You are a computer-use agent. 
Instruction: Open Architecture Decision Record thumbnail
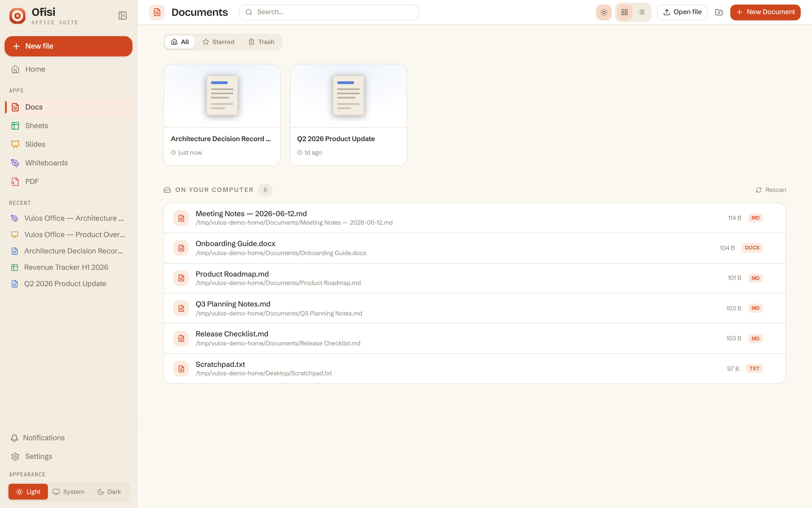pyautogui.click(x=222, y=96)
